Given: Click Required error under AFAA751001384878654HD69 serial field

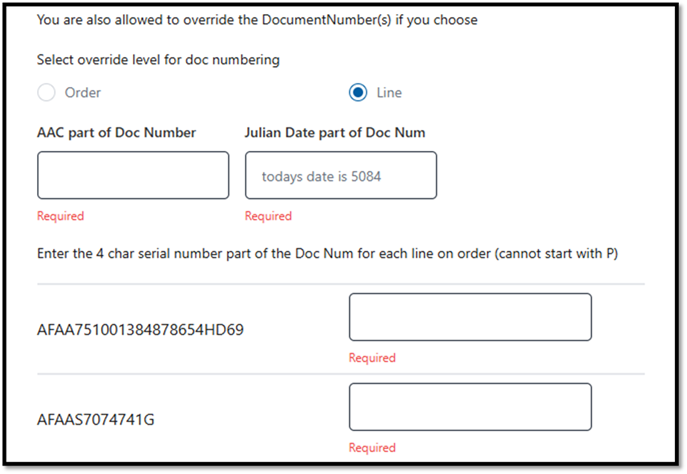Looking at the screenshot, I should pyautogui.click(x=372, y=358).
